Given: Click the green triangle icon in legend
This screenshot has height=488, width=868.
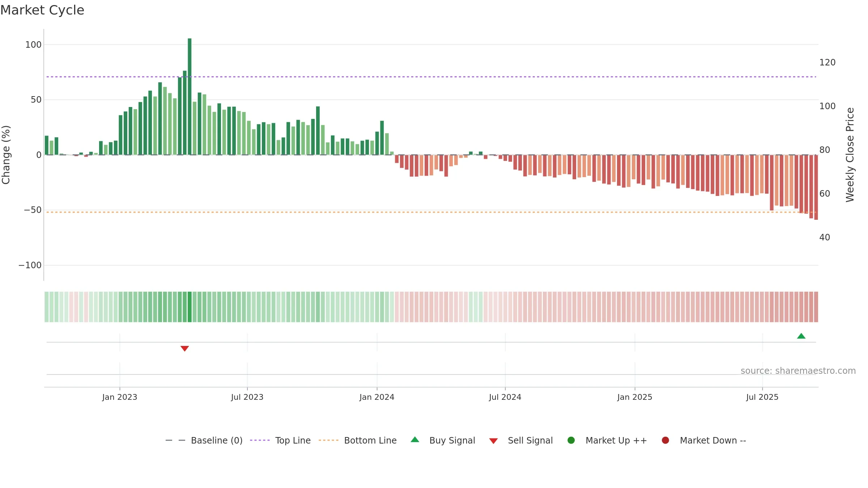Looking at the screenshot, I should 415,440.
